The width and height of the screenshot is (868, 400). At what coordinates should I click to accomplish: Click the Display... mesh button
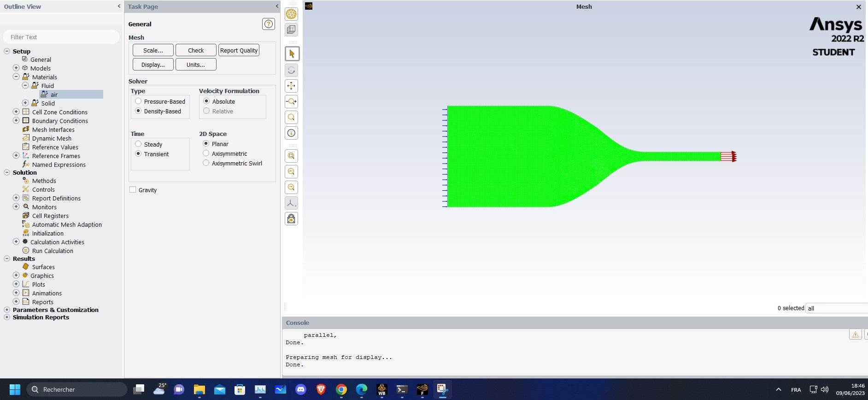pos(153,65)
